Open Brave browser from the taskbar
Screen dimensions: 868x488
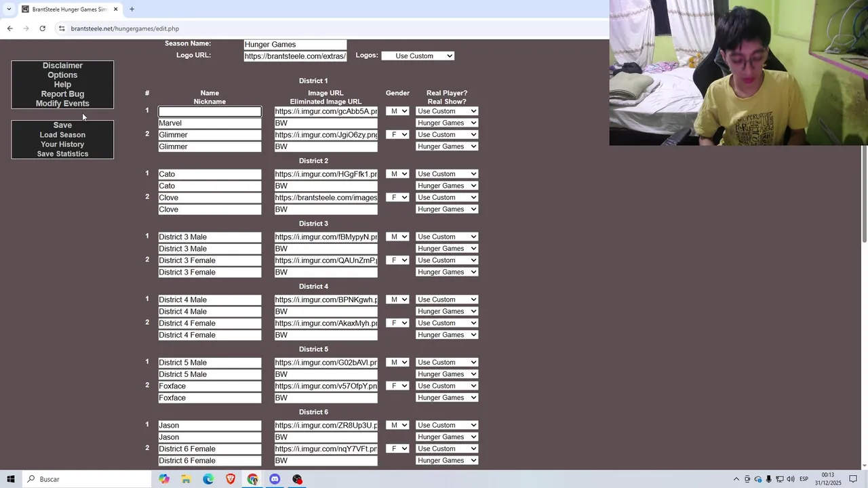click(231, 479)
